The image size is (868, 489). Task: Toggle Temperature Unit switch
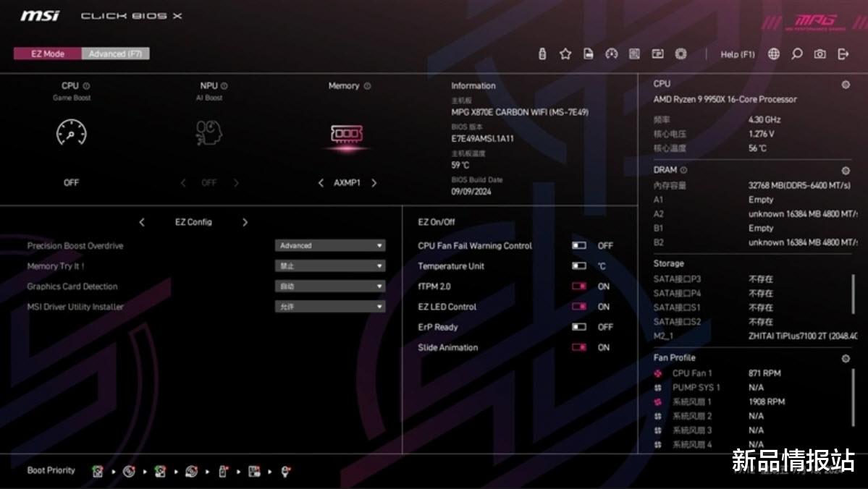(579, 265)
